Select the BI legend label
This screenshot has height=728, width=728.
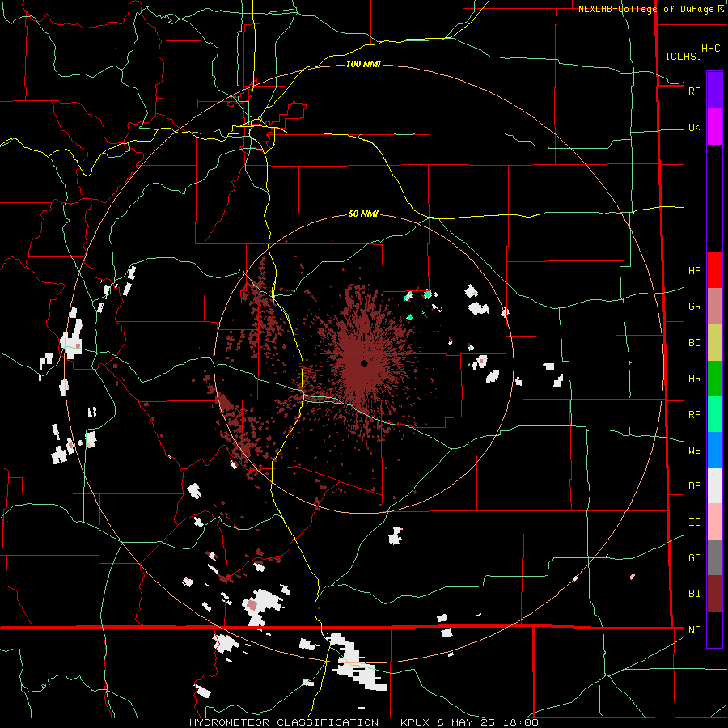click(695, 594)
